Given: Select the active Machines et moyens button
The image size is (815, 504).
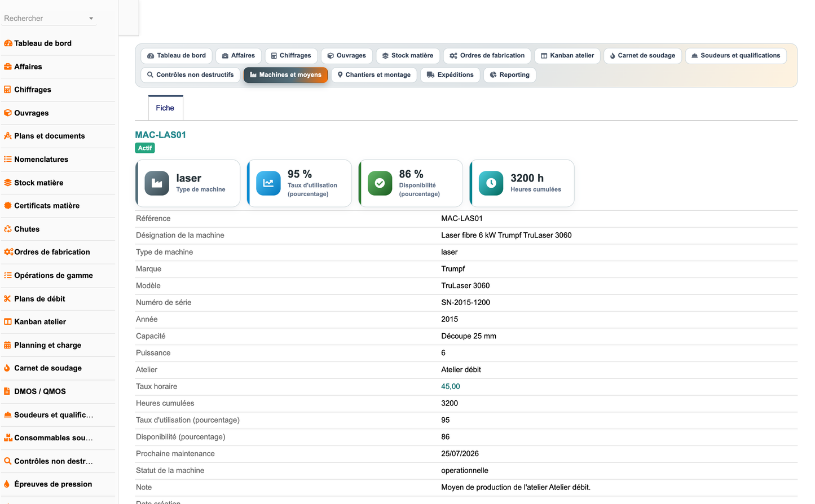Looking at the screenshot, I should 286,75.
